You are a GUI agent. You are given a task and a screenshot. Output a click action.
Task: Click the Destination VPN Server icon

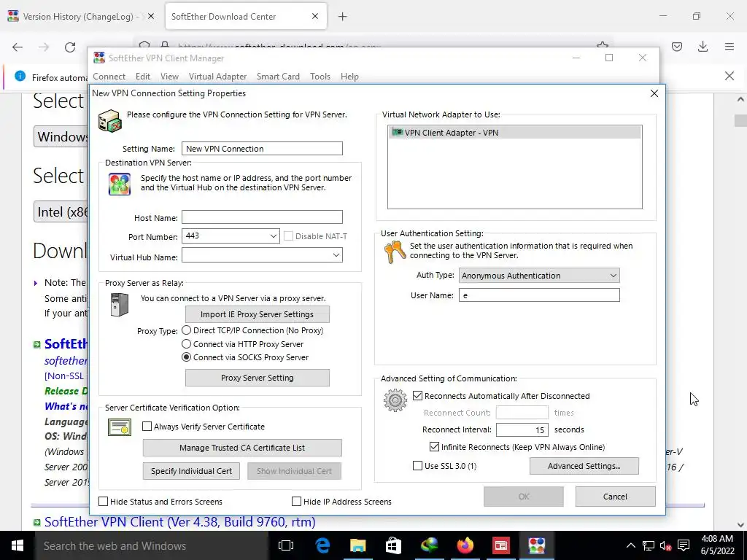click(120, 184)
